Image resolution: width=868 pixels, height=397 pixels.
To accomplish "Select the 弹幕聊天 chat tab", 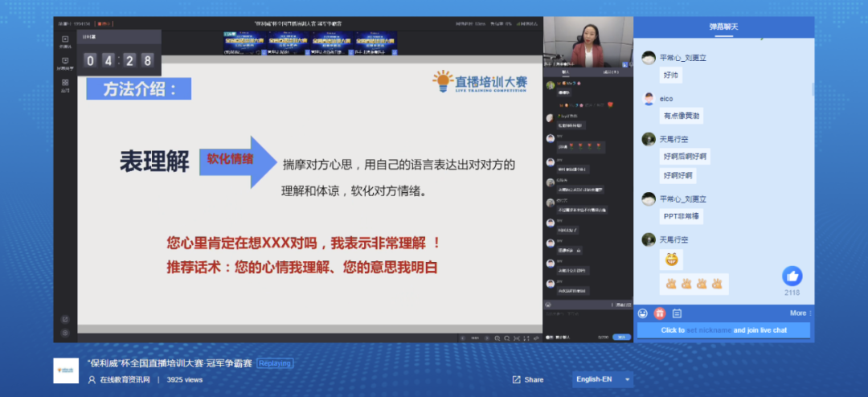I will 723,27.
